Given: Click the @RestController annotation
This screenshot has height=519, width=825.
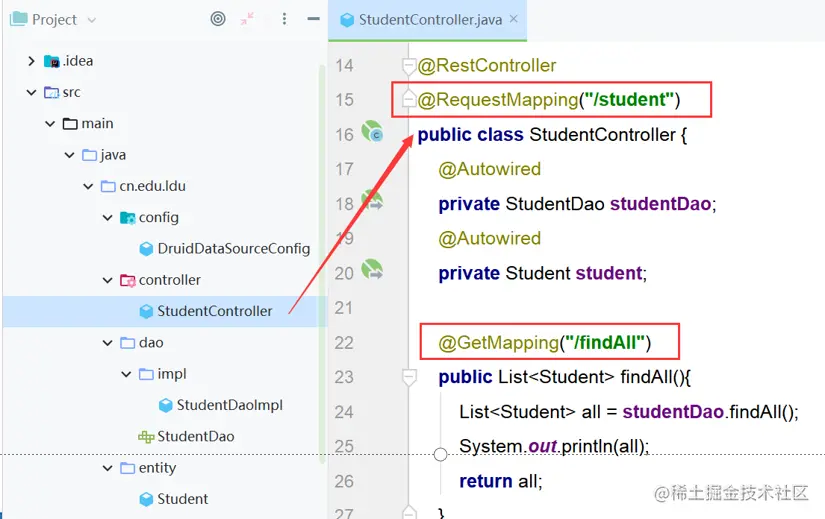Looking at the screenshot, I should 487,65.
